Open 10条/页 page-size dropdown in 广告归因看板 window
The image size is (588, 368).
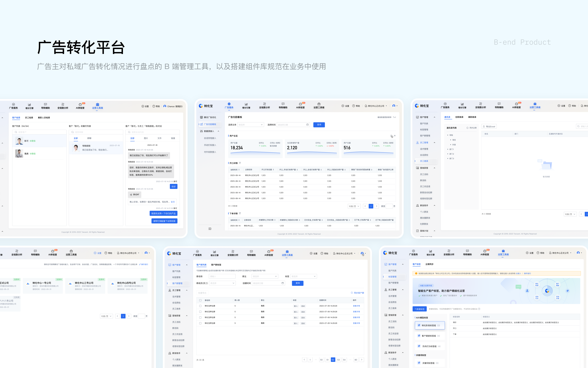(354, 206)
